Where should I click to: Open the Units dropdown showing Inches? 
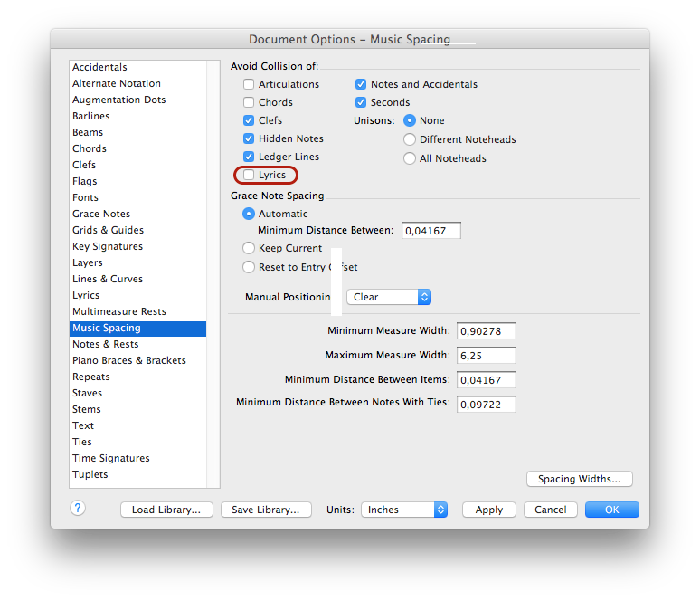pyautogui.click(x=404, y=510)
